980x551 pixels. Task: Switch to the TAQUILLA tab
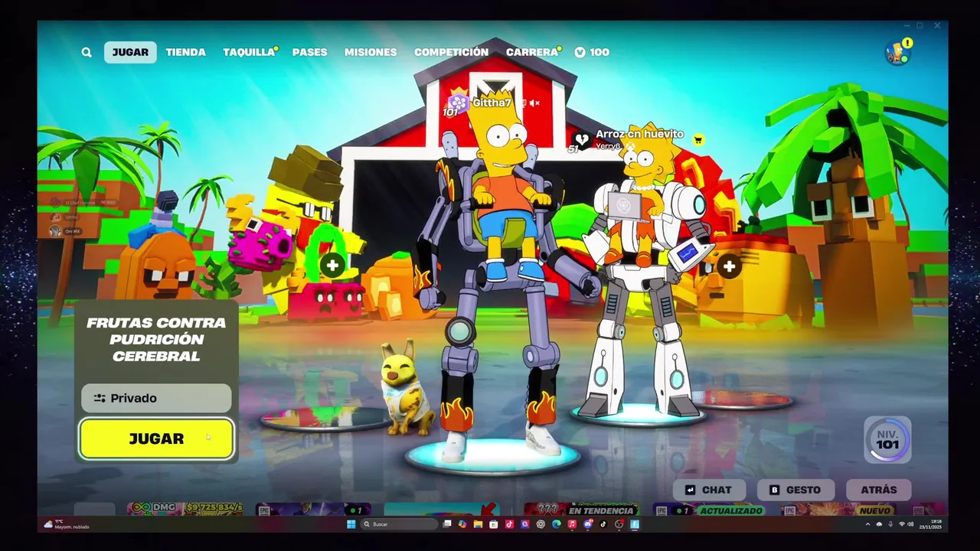249,52
